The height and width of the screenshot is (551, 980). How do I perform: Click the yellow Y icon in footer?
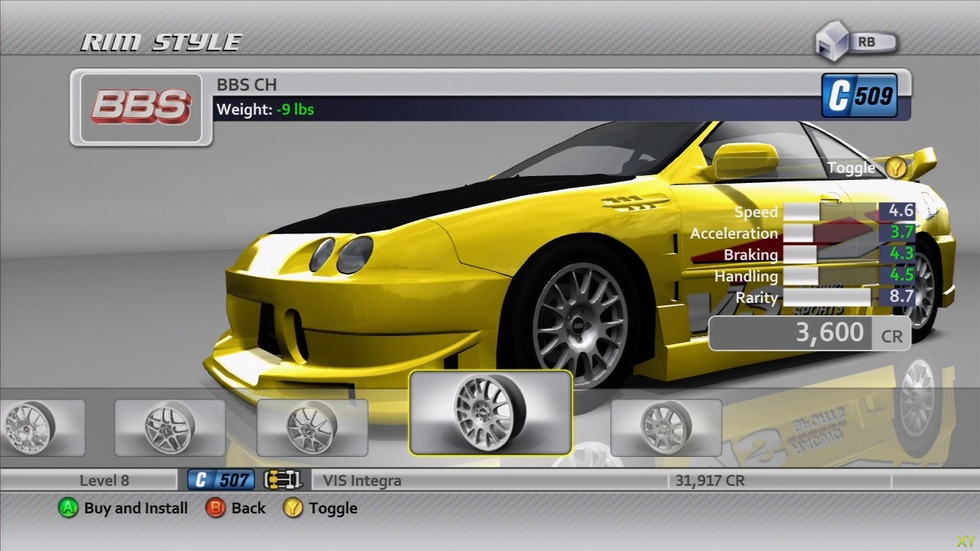(x=292, y=508)
